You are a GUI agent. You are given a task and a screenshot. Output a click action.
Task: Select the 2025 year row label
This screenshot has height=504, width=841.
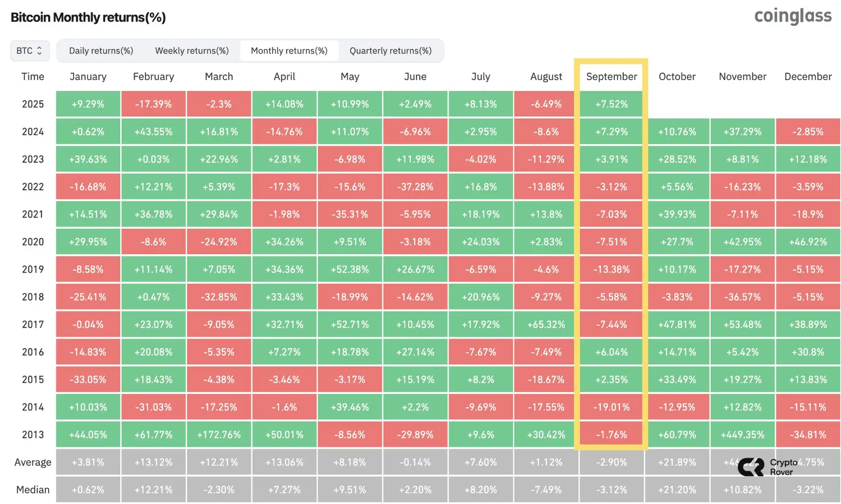click(32, 104)
